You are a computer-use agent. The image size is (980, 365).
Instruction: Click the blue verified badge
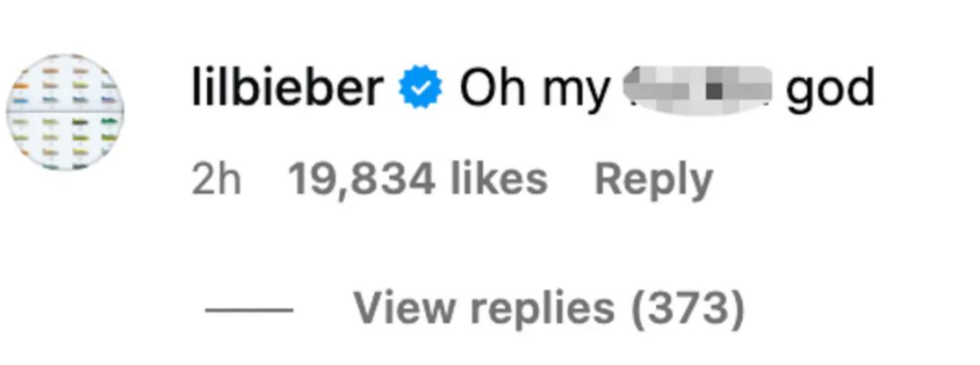[421, 89]
